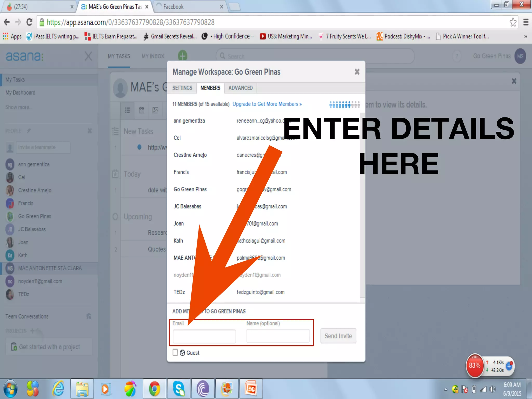Click the green plus quick-add button
The image size is (532, 399).
click(183, 56)
